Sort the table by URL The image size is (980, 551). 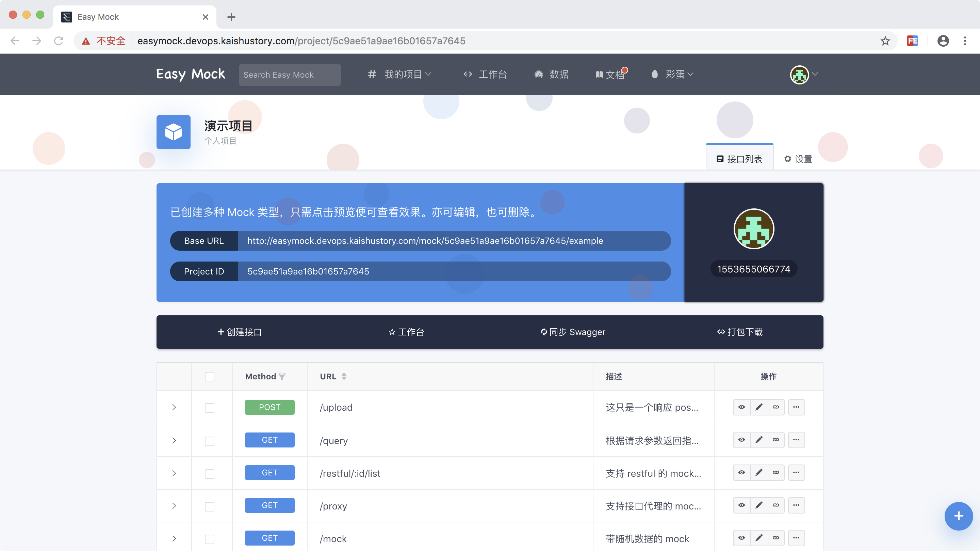click(x=344, y=377)
